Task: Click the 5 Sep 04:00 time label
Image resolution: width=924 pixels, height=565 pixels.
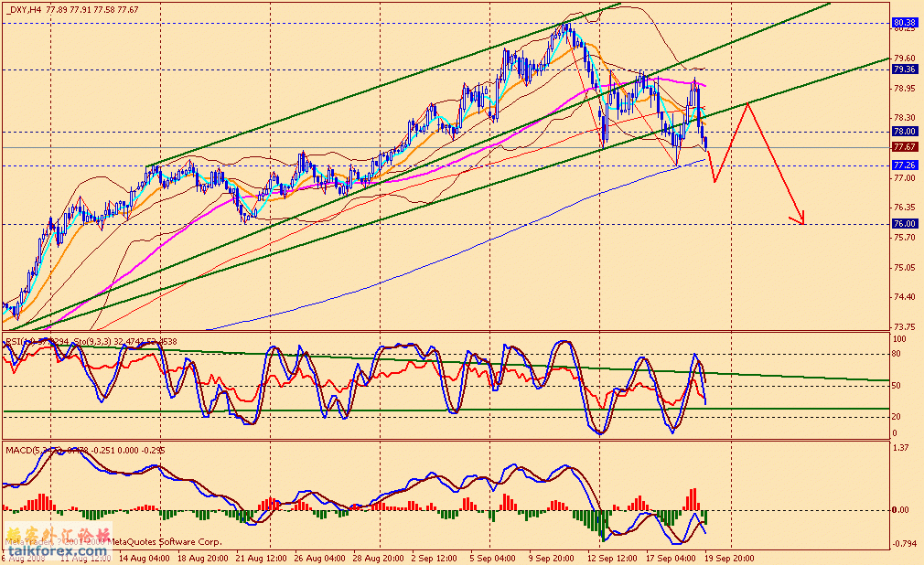Action: tap(492, 558)
